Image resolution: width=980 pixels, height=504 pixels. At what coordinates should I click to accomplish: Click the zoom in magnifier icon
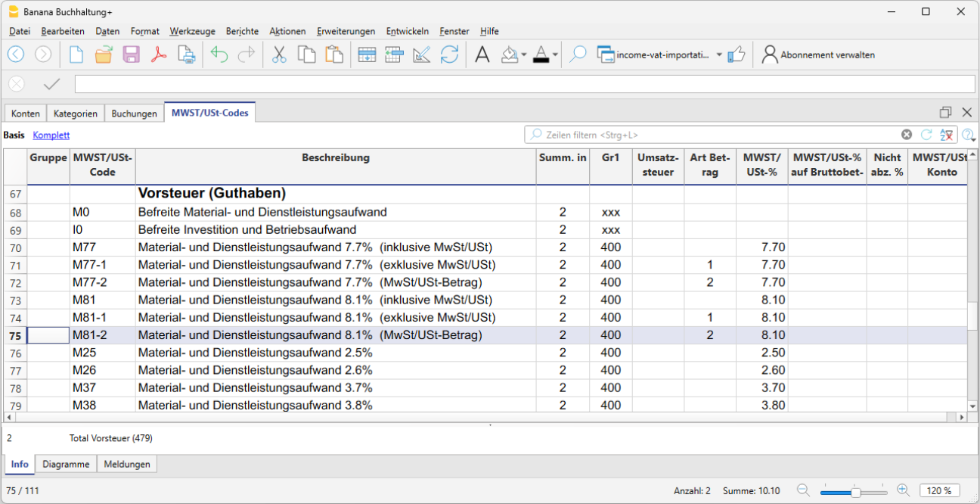pos(903,490)
